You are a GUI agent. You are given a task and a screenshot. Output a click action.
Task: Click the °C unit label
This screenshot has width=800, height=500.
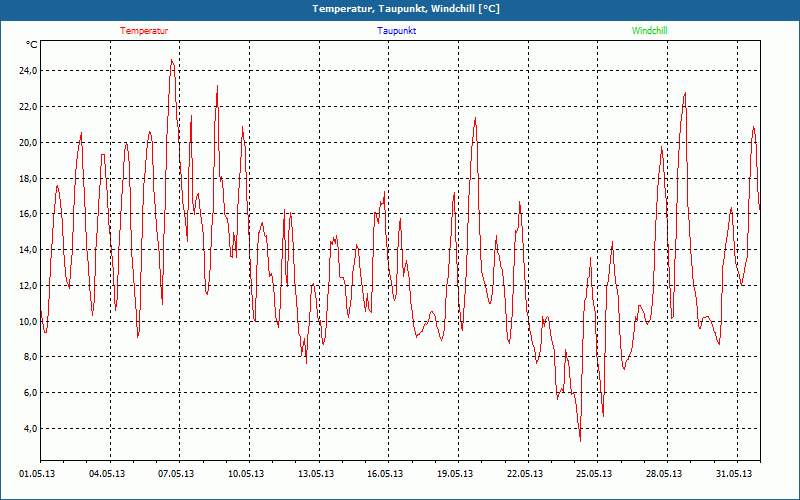point(32,45)
